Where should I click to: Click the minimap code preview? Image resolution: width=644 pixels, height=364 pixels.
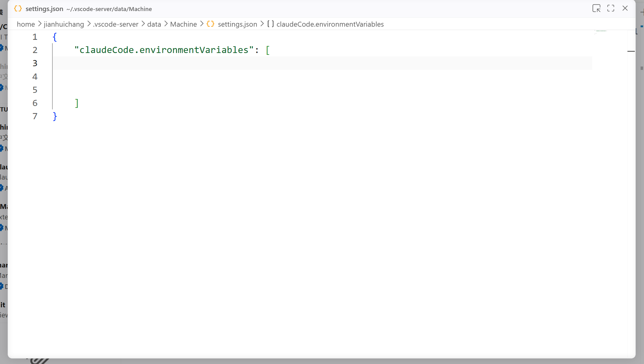601,31
